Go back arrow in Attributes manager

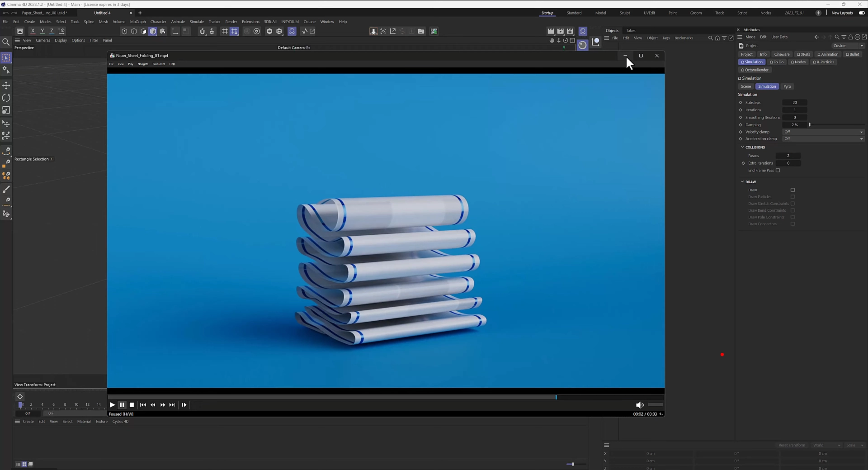816,37
